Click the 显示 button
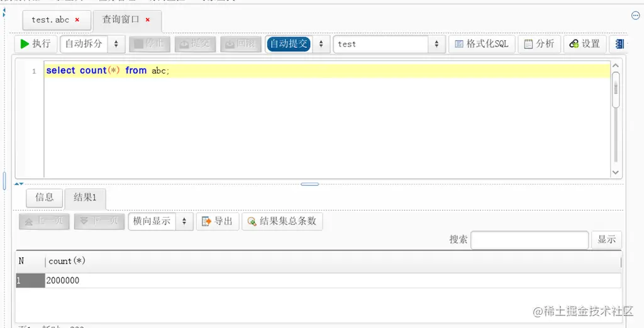The width and height of the screenshot is (644, 328). [606, 240]
